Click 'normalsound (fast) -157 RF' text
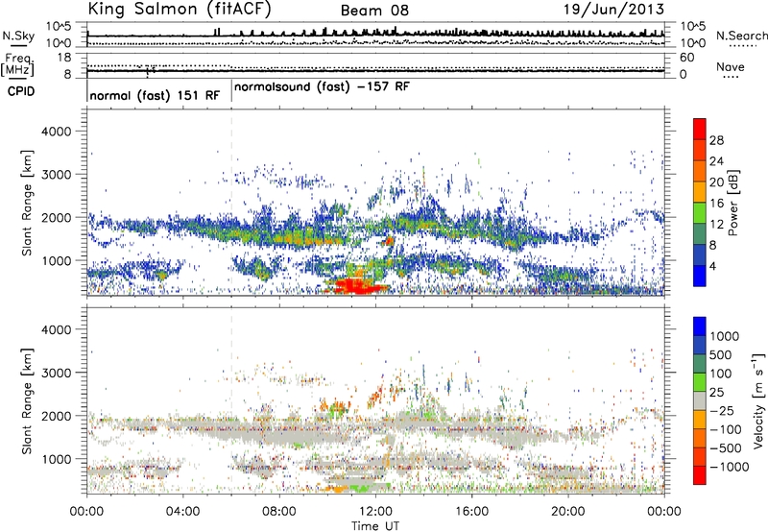This screenshot has width=768, height=532. point(322,87)
